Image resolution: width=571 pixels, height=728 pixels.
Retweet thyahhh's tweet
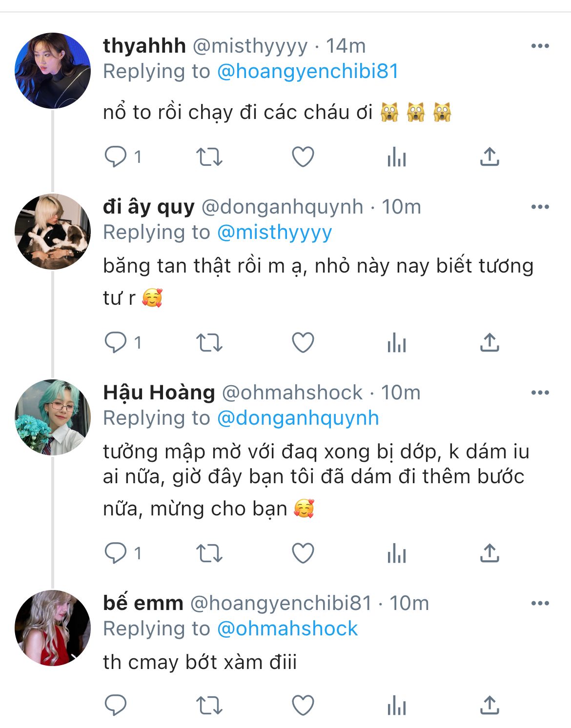click(x=209, y=157)
